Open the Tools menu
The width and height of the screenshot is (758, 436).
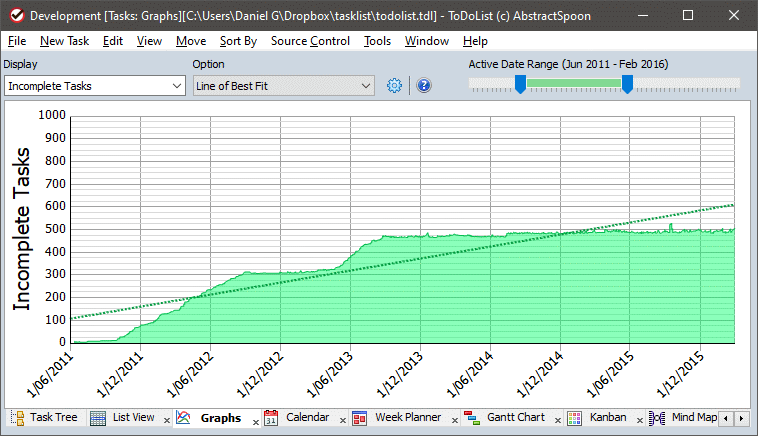[x=377, y=41]
